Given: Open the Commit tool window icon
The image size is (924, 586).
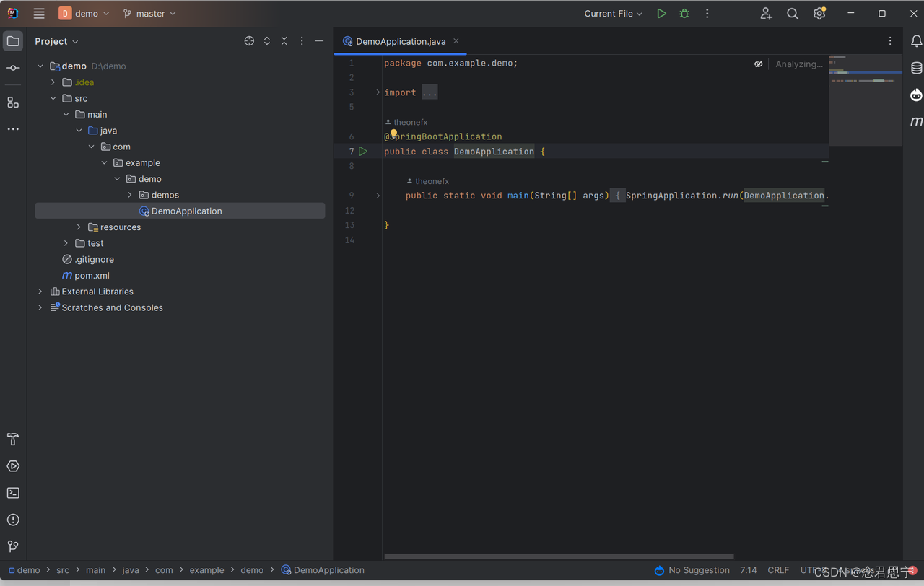Looking at the screenshot, I should click(x=13, y=68).
